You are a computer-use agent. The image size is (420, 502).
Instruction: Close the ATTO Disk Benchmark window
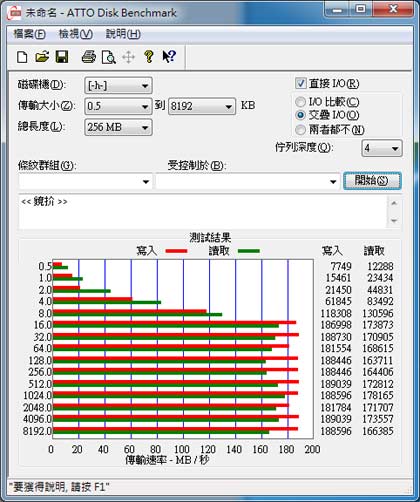[x=392, y=10]
